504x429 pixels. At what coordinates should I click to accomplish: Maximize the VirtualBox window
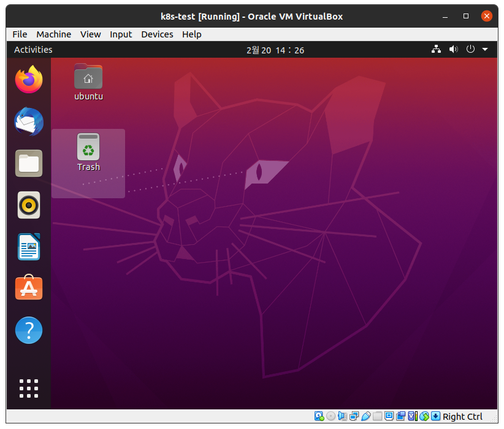466,16
